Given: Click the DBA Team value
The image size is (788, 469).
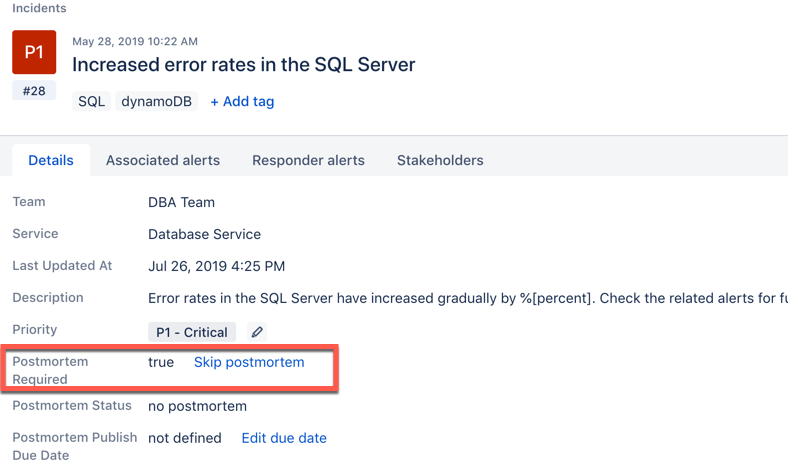Looking at the screenshot, I should coord(181,202).
